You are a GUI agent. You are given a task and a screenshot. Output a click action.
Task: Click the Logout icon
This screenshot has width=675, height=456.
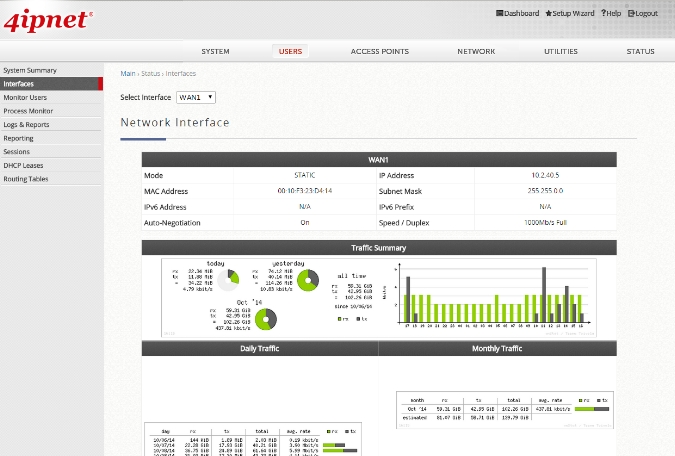[x=632, y=13]
